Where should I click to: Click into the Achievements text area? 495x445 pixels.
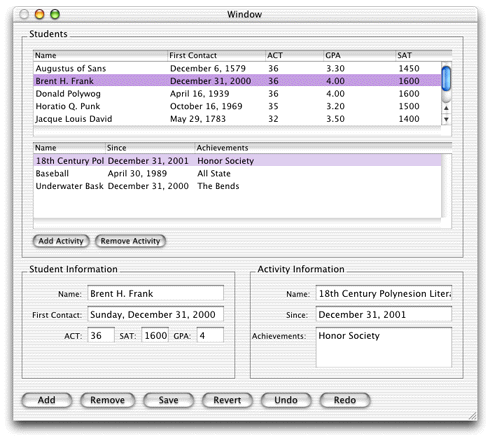384,348
